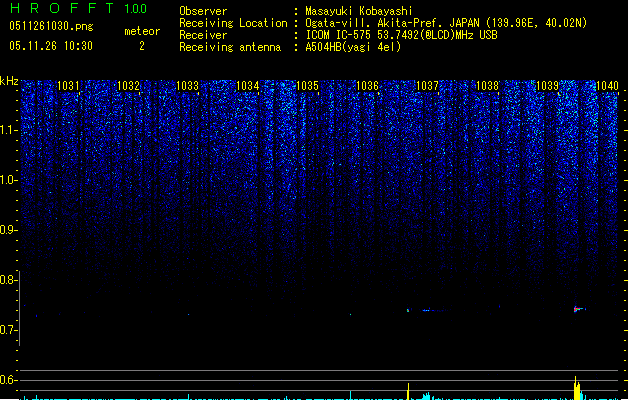Click the HROFFT 1.0.0 title text
The image size is (629, 400).
(78, 8)
